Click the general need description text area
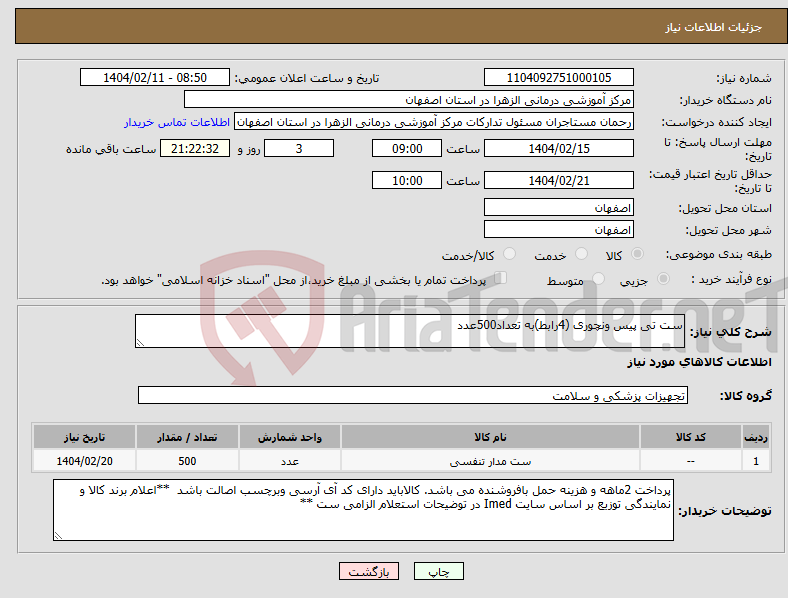 click(x=410, y=331)
